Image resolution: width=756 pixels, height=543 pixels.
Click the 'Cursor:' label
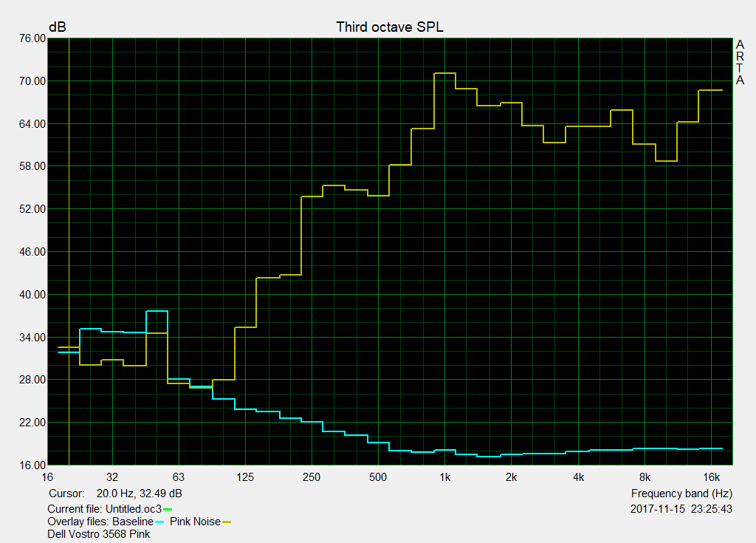66,494
